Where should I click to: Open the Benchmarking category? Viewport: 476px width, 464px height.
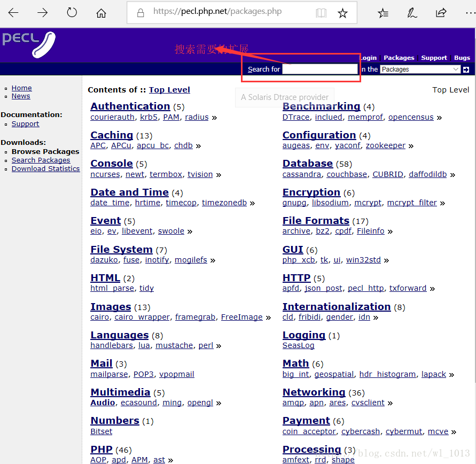point(321,106)
